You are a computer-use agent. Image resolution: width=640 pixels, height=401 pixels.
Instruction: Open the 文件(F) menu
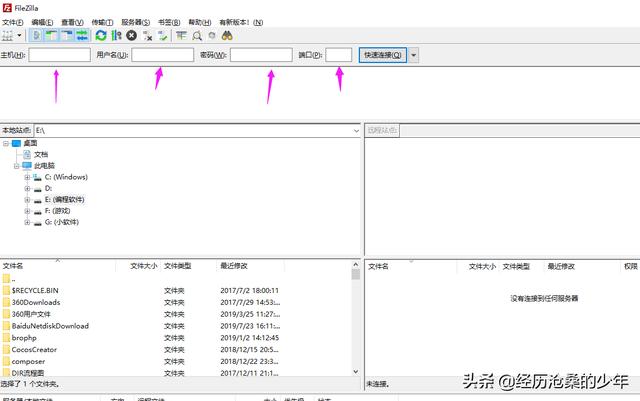pyautogui.click(x=13, y=22)
